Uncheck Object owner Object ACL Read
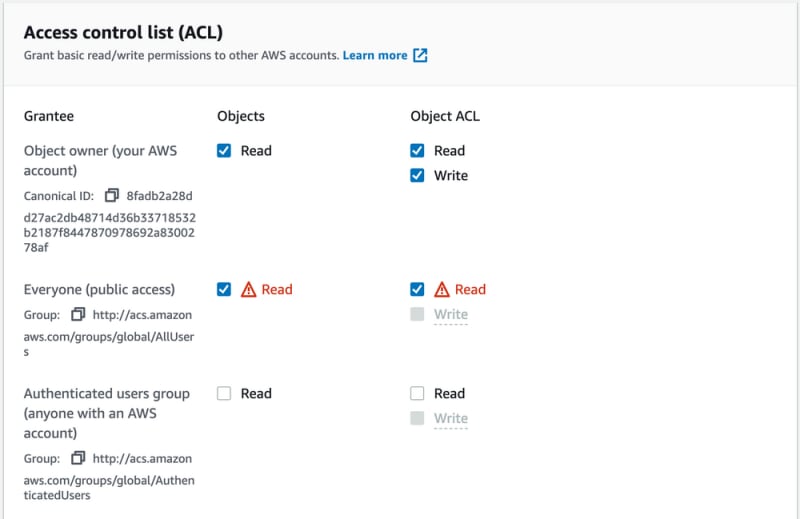800x519 pixels. (417, 151)
